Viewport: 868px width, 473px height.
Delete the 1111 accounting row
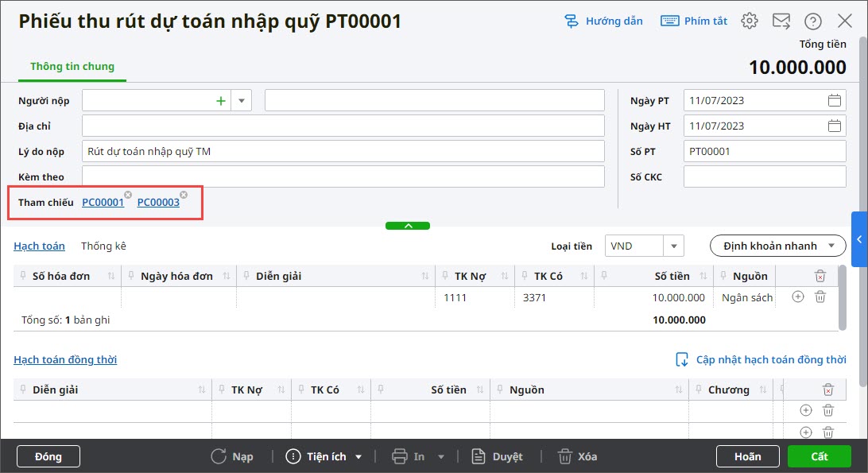[820, 297]
